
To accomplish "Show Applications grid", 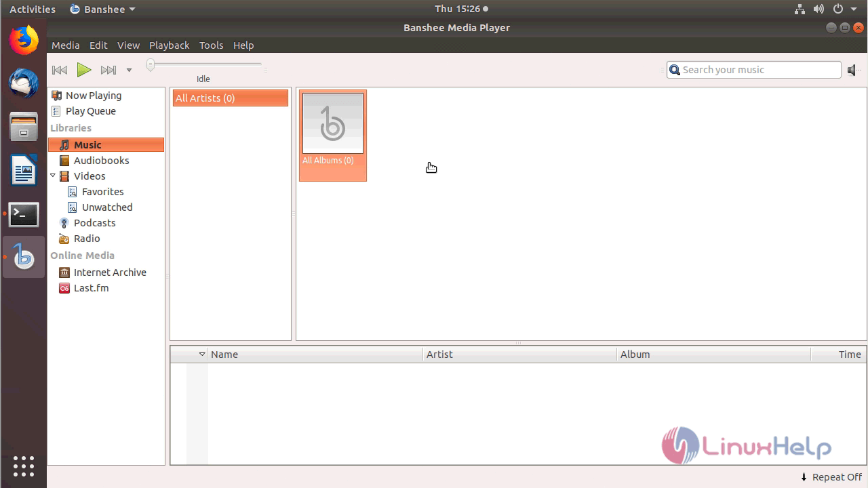I will [x=24, y=466].
